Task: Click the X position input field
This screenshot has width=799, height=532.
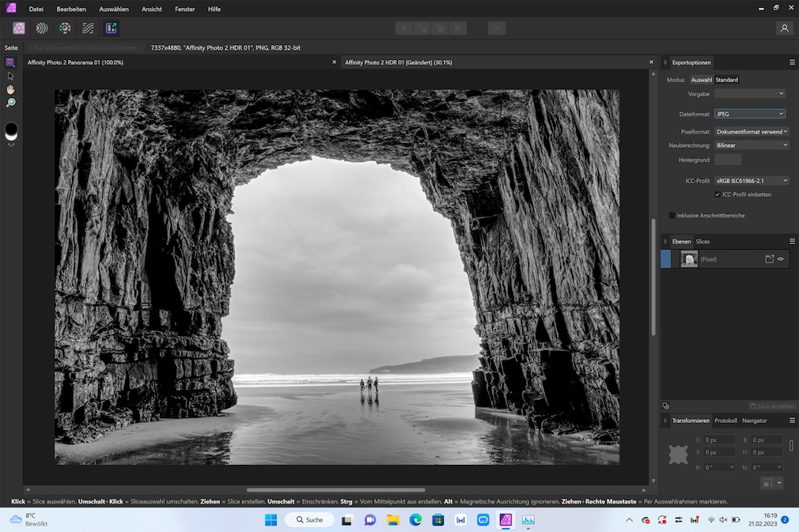Action: (x=719, y=440)
